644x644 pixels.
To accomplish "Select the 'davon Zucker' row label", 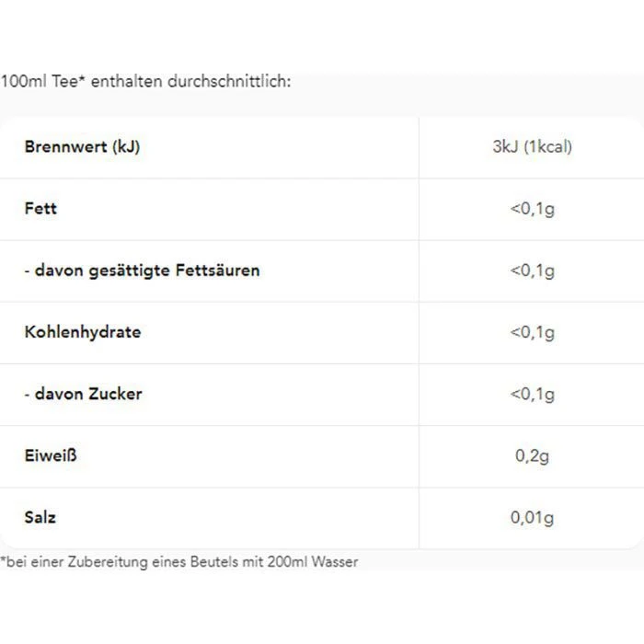I will tap(83, 394).
